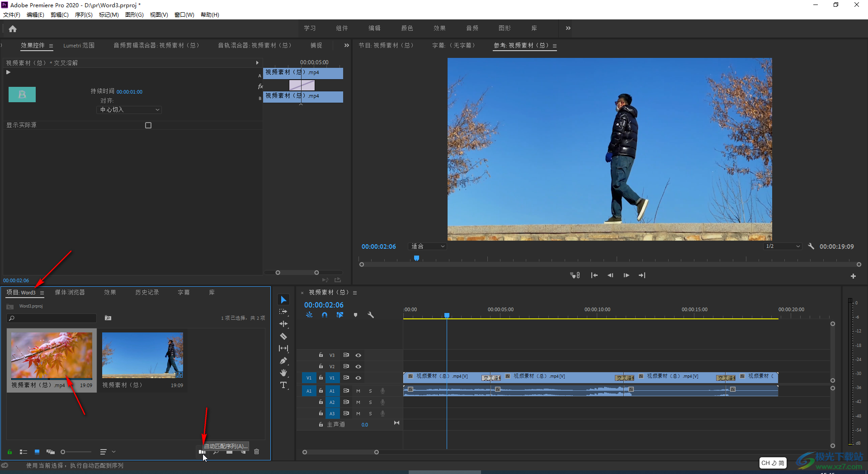The height and width of the screenshot is (474, 868).
Task: Open the 颜色 workspace
Action: click(407, 28)
